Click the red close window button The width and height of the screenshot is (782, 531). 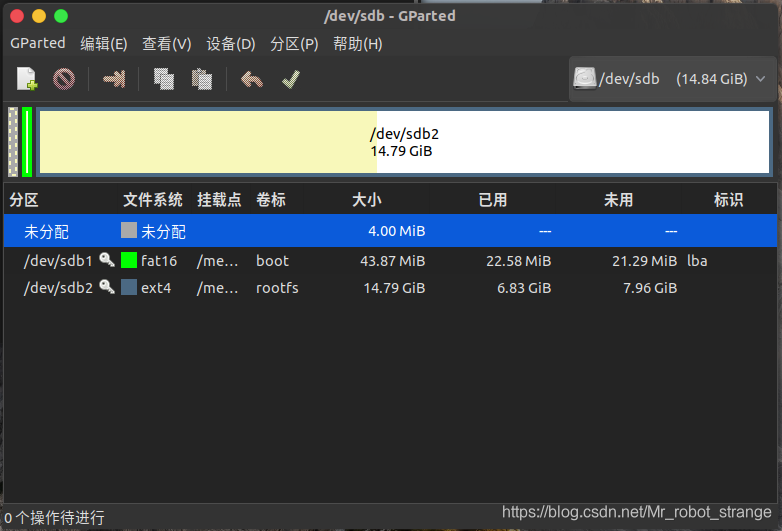[x=17, y=16]
